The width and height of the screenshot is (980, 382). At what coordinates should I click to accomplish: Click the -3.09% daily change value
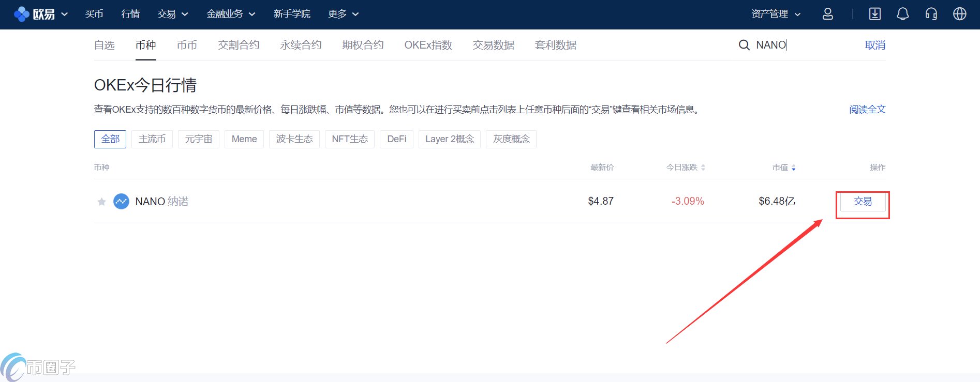tap(688, 201)
